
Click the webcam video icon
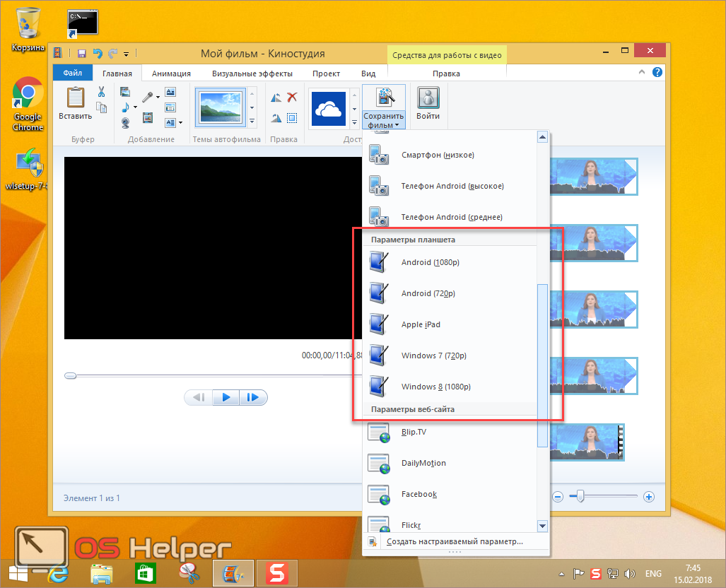125,123
